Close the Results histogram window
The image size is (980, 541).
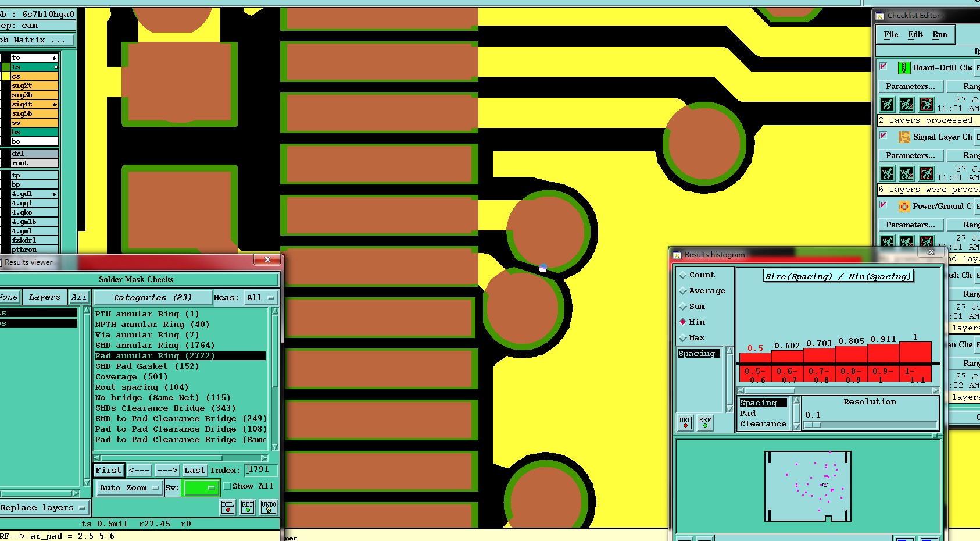tap(931, 252)
